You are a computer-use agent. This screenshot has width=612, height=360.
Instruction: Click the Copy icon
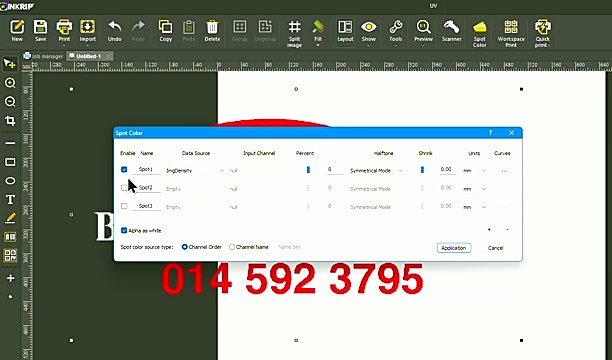click(x=165, y=30)
